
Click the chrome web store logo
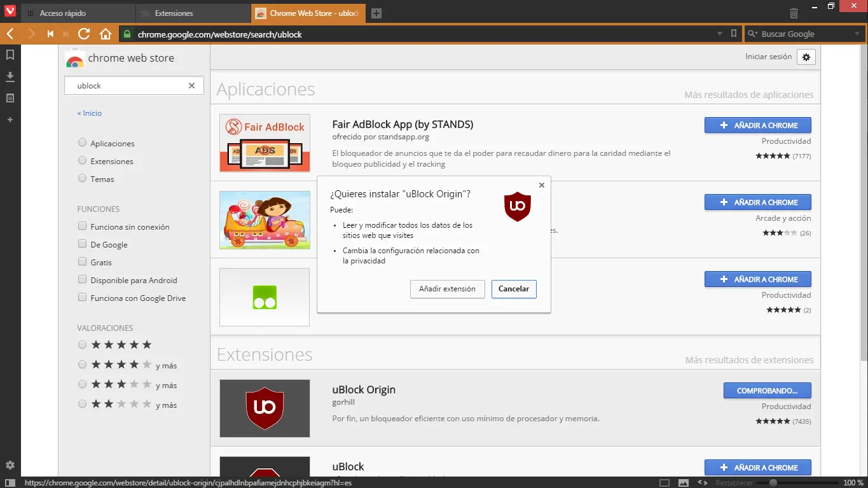(120, 59)
